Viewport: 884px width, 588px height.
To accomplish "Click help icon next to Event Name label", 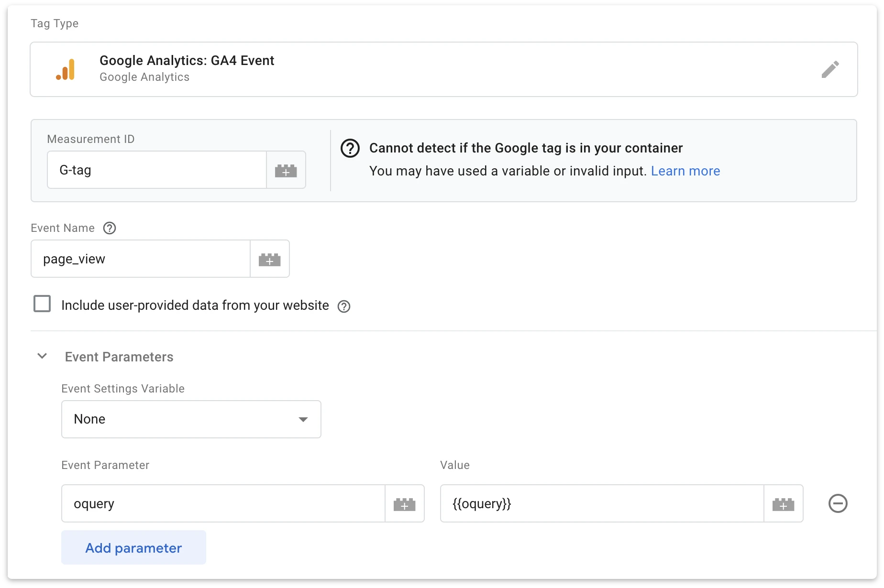I will 110,228.
